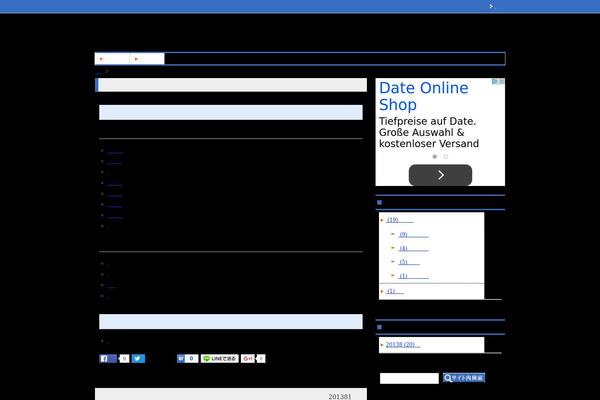This screenshot has height=400, width=600.
Task: Open the archive link 20138 (20)
Action: point(403,344)
